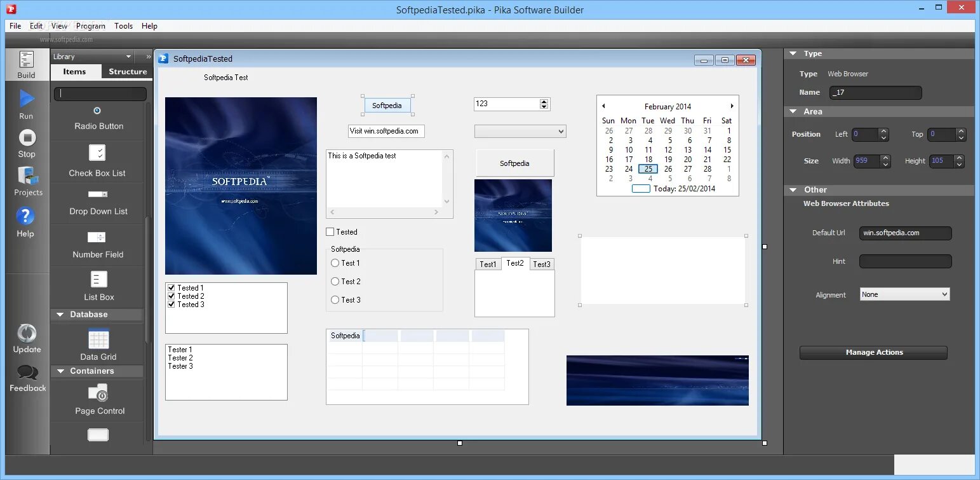The image size is (980, 480).
Task: Open the Program menu
Action: [x=91, y=26]
